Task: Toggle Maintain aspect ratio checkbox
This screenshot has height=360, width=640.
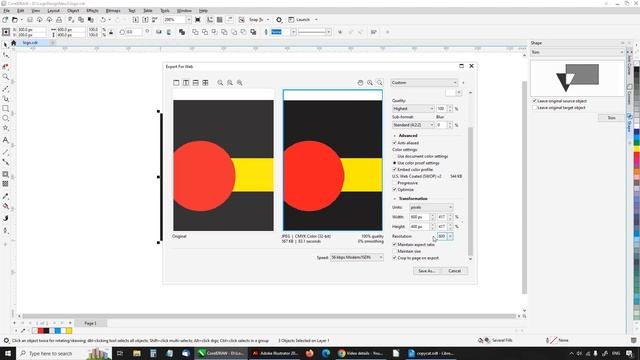Action: click(x=394, y=244)
